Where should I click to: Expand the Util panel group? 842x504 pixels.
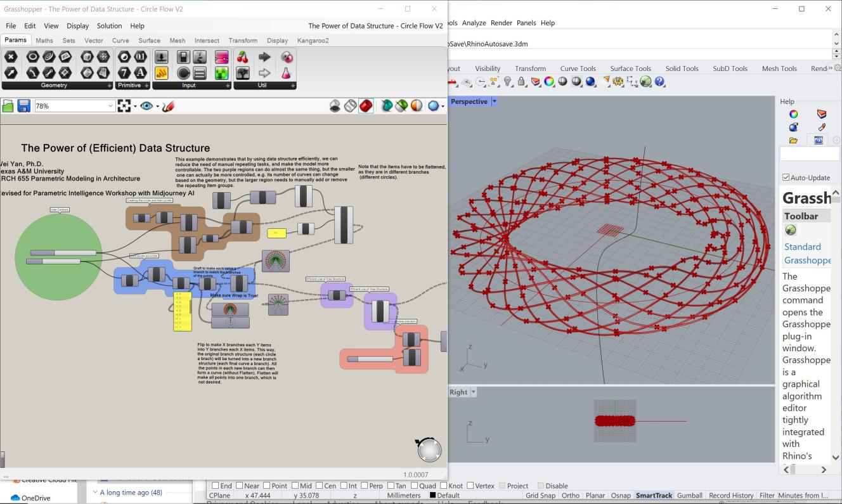click(293, 86)
